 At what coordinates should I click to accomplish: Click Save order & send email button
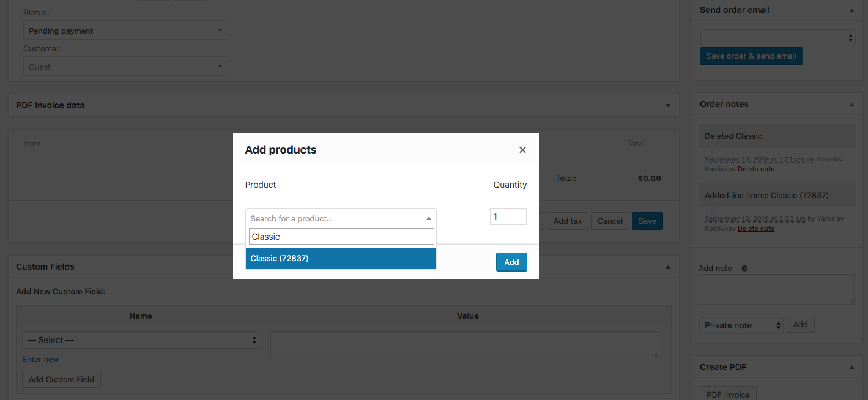pyautogui.click(x=751, y=56)
